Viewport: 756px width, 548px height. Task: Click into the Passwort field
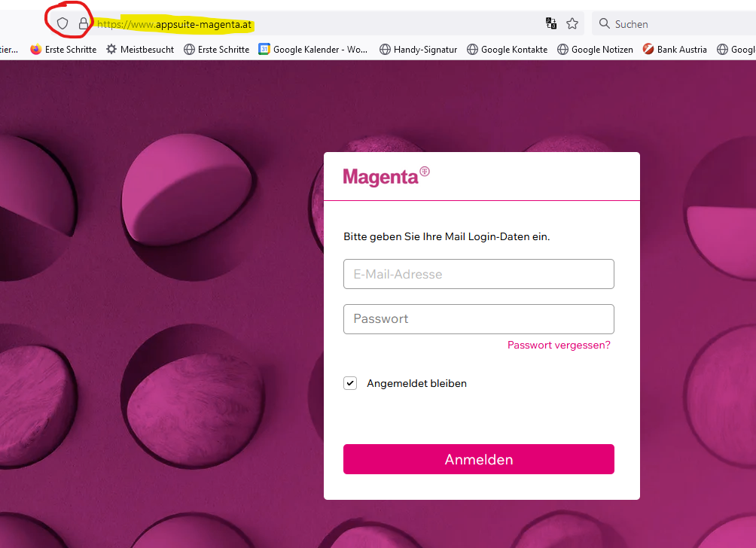(x=479, y=319)
